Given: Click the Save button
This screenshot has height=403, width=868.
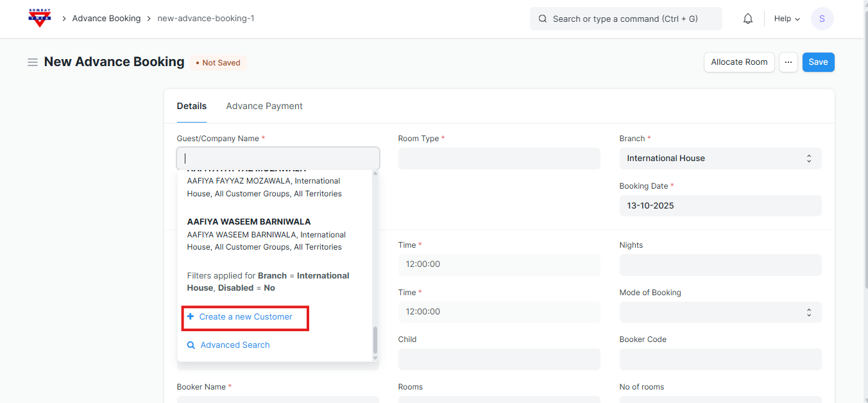Looking at the screenshot, I should click(x=818, y=62).
